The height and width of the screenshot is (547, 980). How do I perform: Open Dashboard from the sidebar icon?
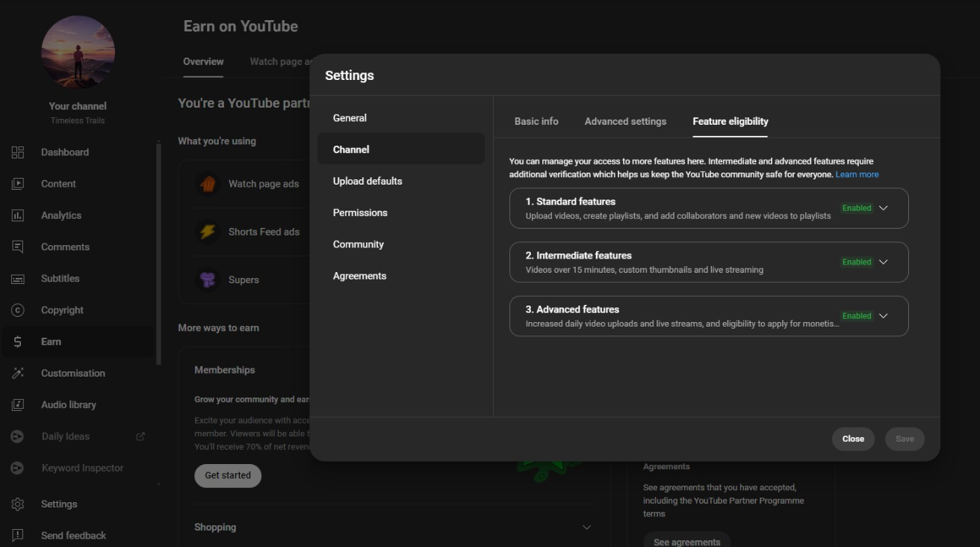pos(18,152)
